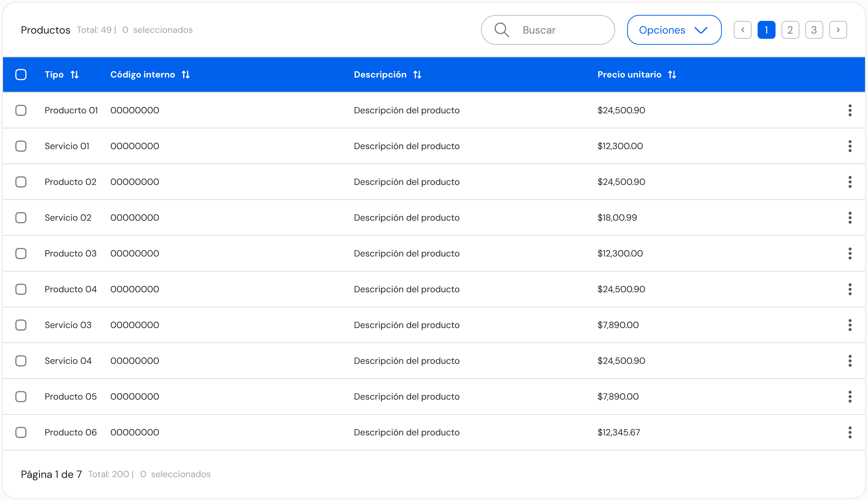Focus the Buscar search field
Image resolution: width=868 pixels, height=501 pixels.
(x=548, y=30)
